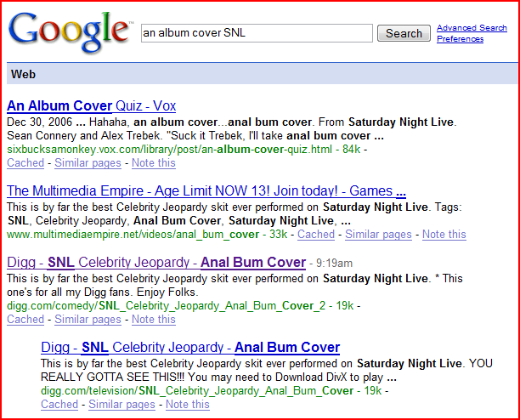Click the Search button
The height and width of the screenshot is (420, 520).
coord(404,33)
